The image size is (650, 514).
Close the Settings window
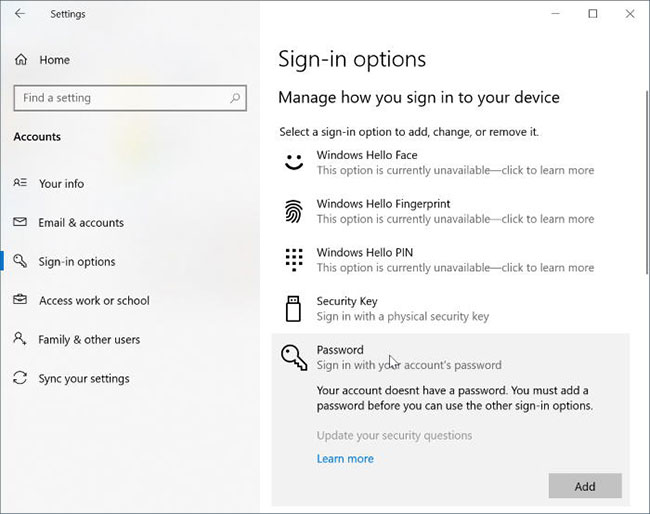630,14
